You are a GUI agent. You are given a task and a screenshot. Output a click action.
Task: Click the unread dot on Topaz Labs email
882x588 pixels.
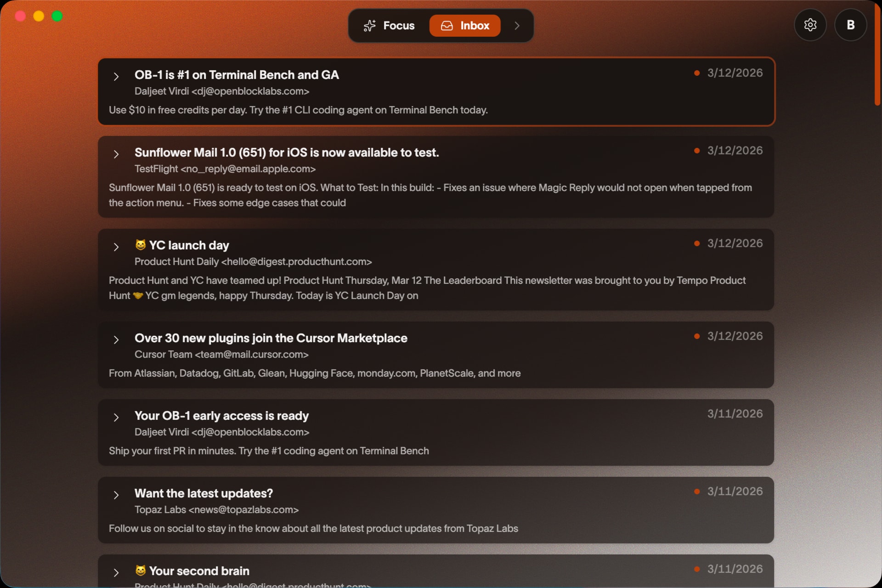(697, 492)
